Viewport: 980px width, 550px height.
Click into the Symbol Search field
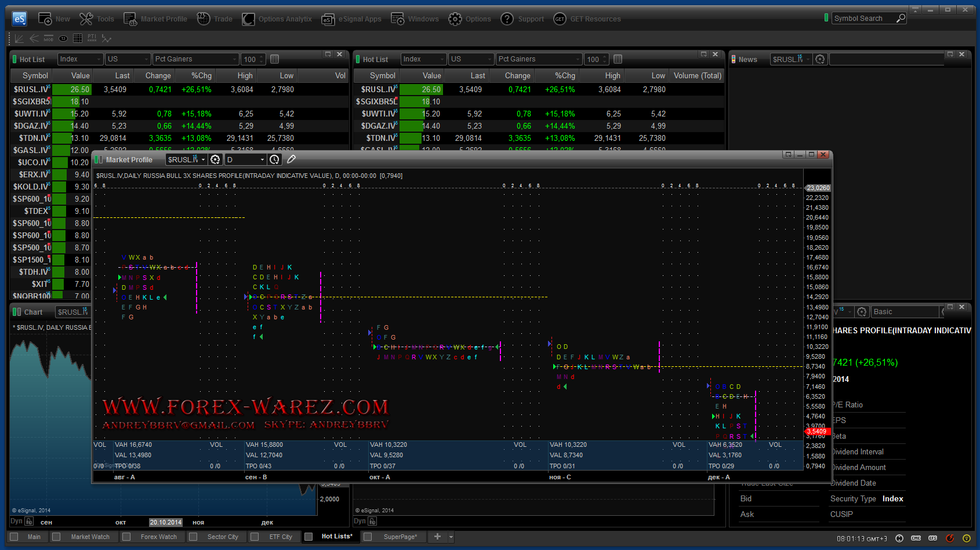863,19
